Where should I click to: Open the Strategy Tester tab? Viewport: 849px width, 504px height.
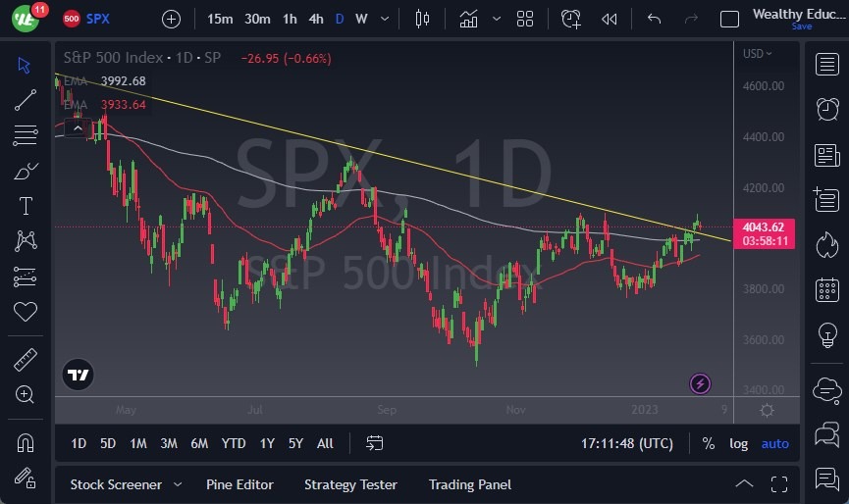point(350,484)
